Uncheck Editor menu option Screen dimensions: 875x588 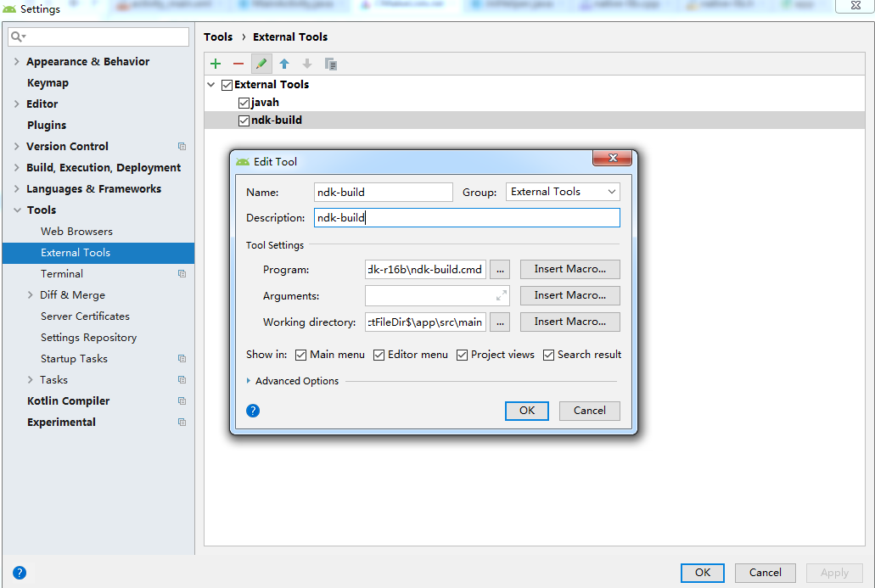click(379, 355)
